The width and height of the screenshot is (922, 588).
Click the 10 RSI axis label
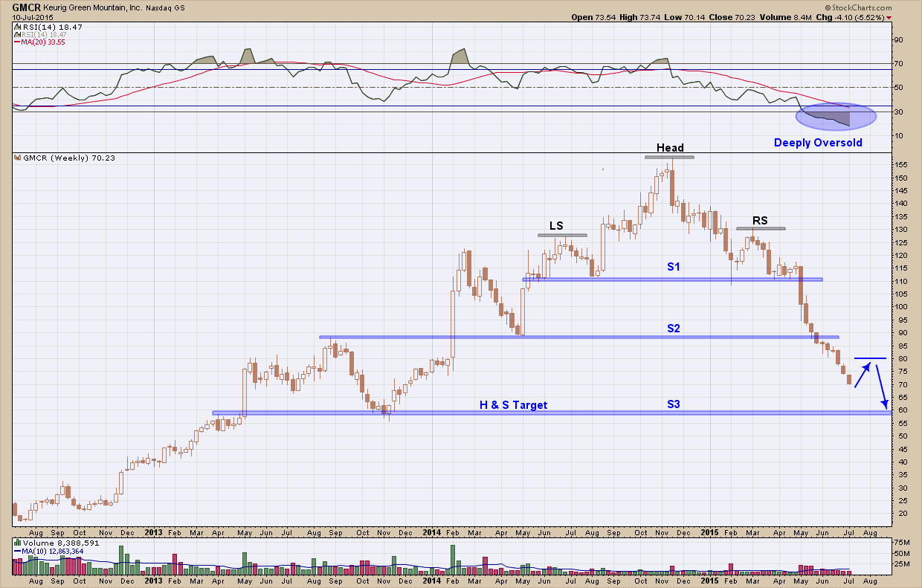tap(900, 135)
